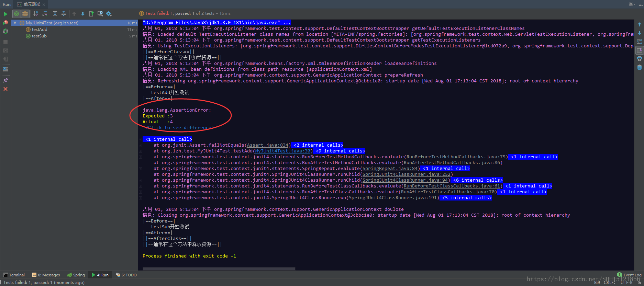This screenshot has width=644, height=286.
Task: Collapse the MyJUnit4Test tree node
Action: click(x=15, y=23)
